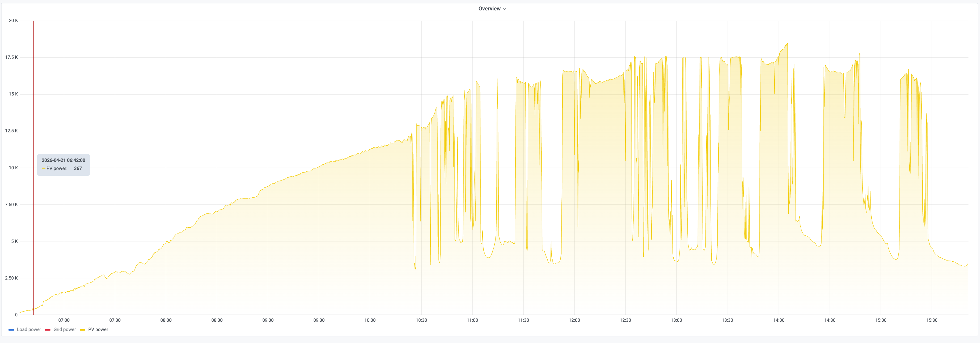Toggle Grid power series via legend label
This screenshot has width=980, height=343.
[65, 330]
